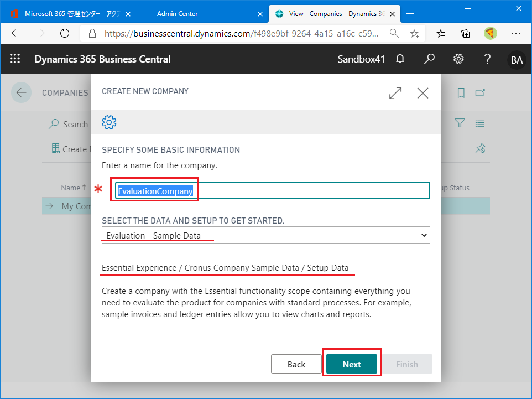
Task: Select the My Company row
Action: click(x=266, y=206)
